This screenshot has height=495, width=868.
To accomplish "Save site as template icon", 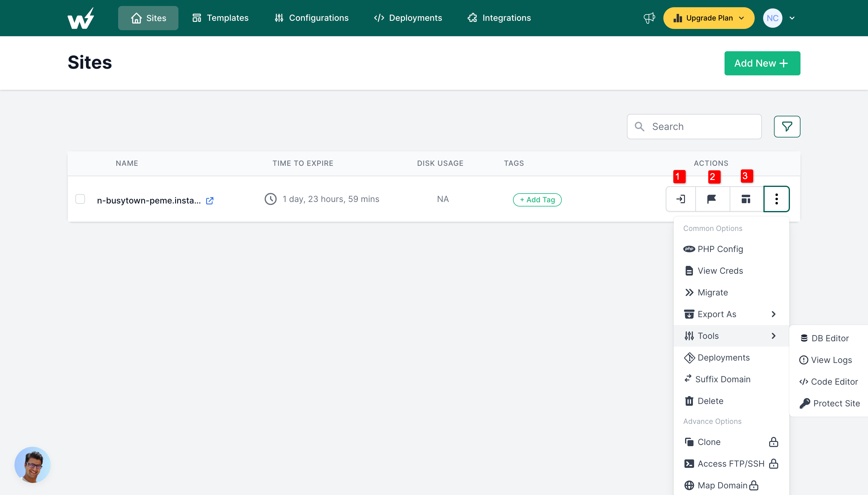I will 745,199.
